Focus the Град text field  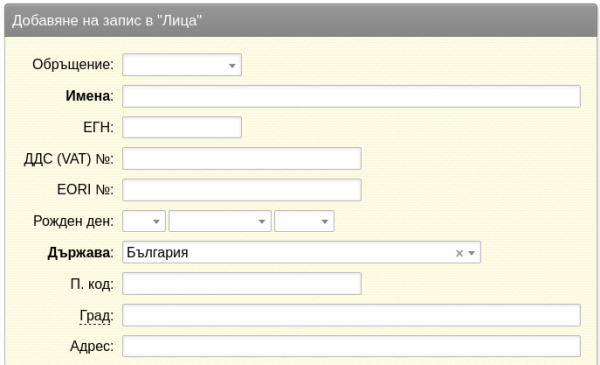(351, 315)
